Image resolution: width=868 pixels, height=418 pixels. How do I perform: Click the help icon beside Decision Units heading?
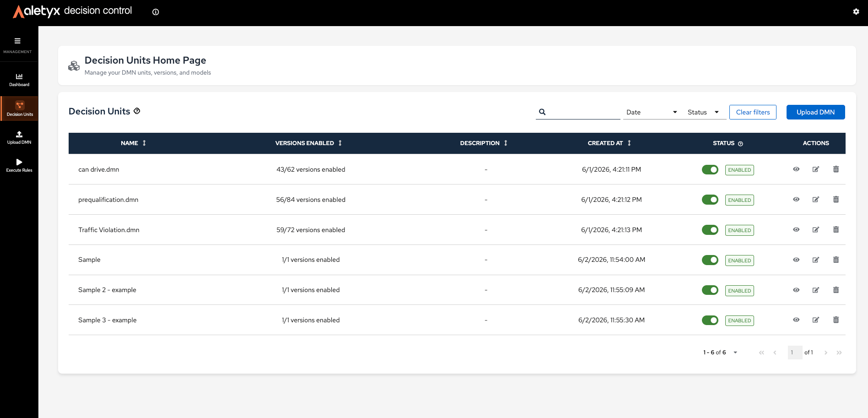[x=137, y=111]
